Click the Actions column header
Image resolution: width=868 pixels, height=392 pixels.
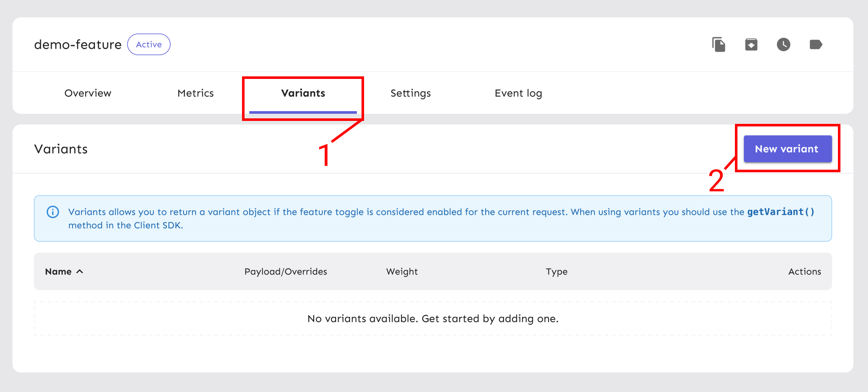click(x=804, y=272)
